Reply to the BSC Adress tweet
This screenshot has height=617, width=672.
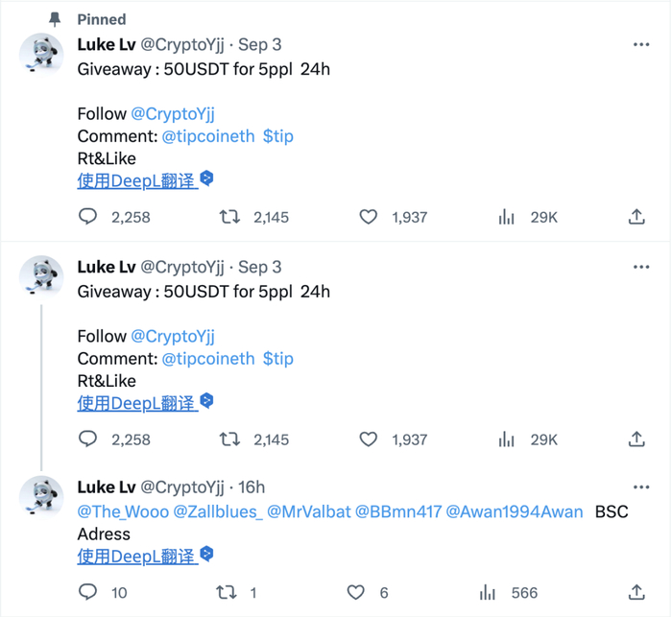(88, 592)
